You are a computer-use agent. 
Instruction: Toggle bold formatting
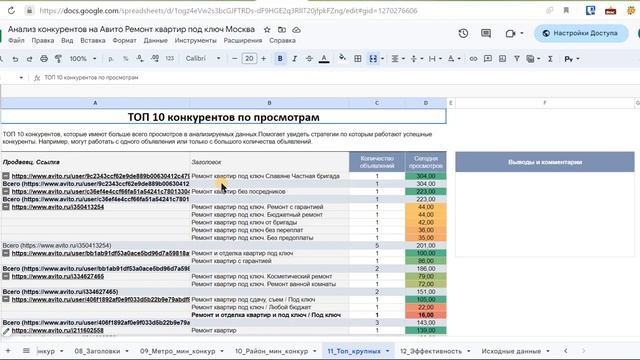280,59
